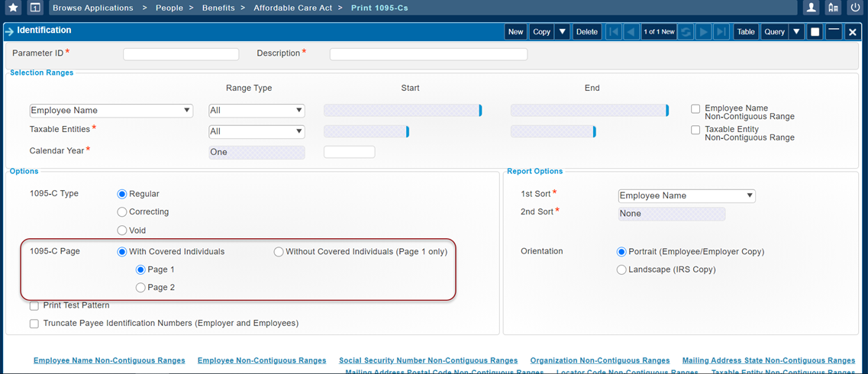This screenshot has width=868, height=374.
Task: Click the organization building icon
Action: [x=833, y=8]
